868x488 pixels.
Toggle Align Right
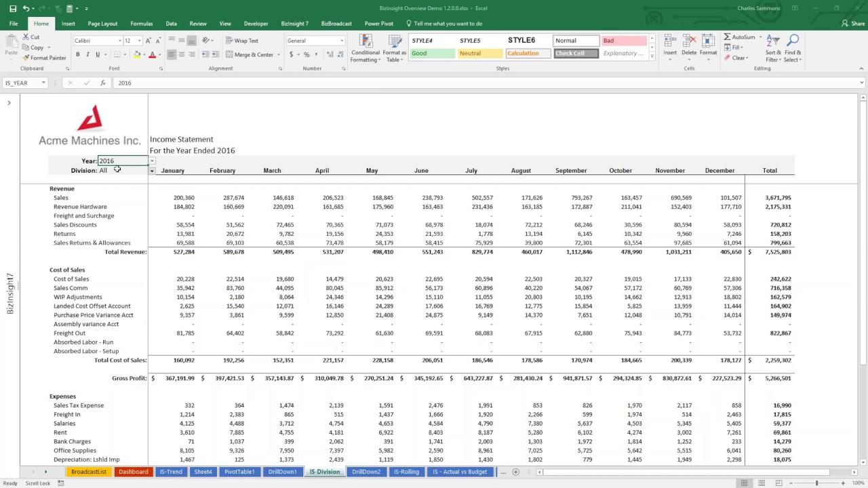[192, 54]
